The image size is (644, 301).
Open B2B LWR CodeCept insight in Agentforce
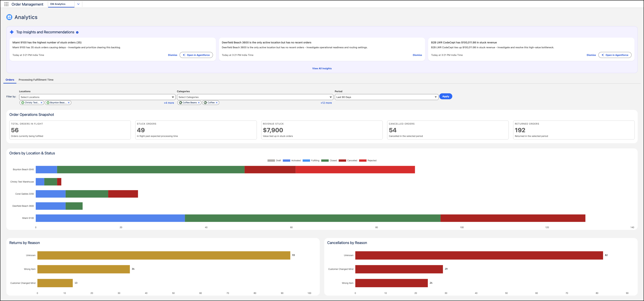[615, 55]
